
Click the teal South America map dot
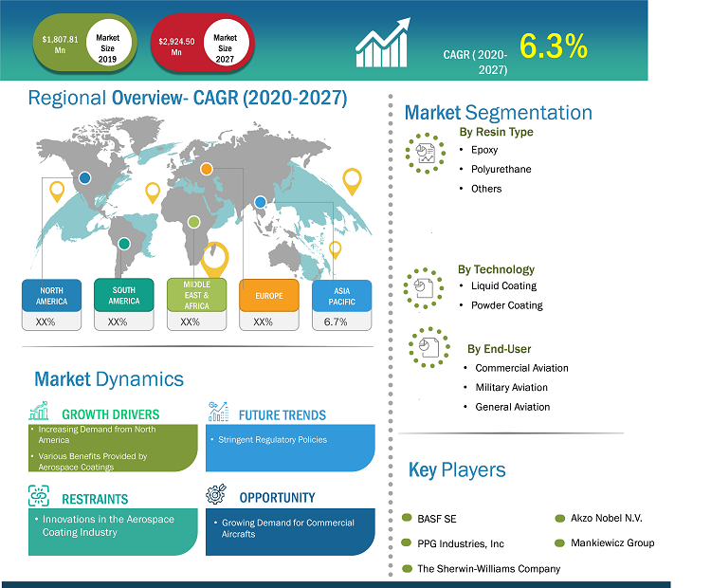(124, 244)
